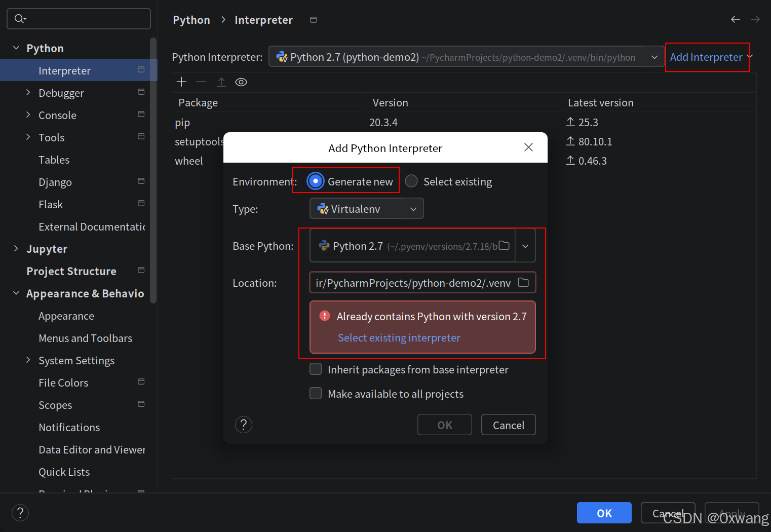Select the Select existing radio button
Image resolution: width=771 pixels, height=532 pixels.
(411, 181)
